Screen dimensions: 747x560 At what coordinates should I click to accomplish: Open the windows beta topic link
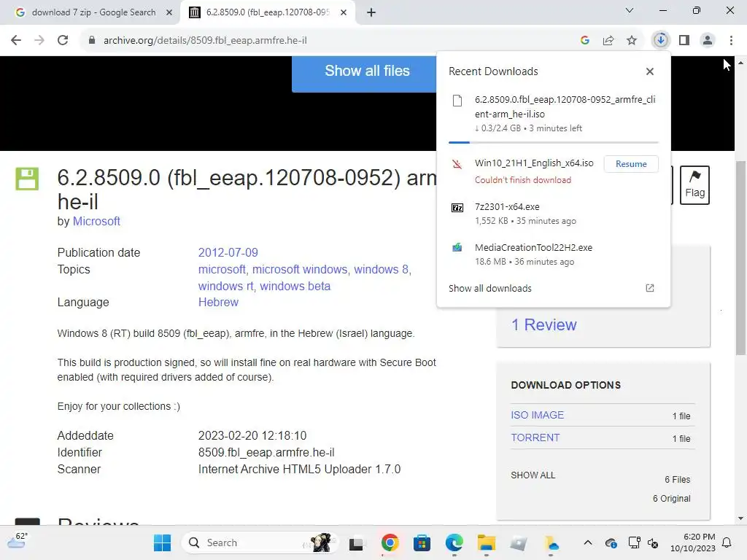295,286
